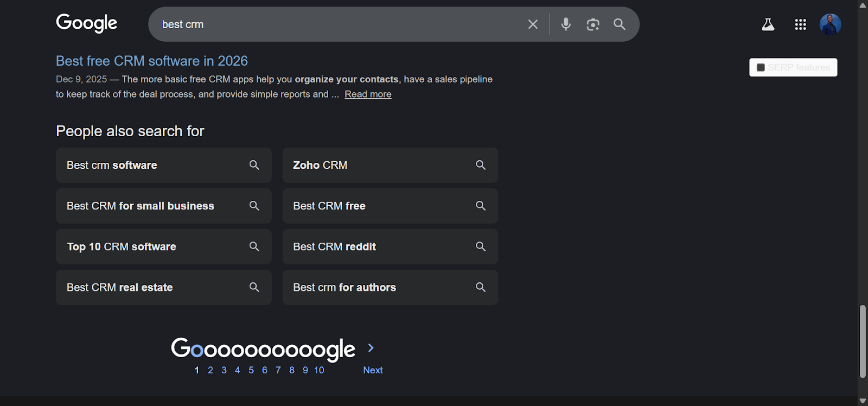The height and width of the screenshot is (406, 868).
Task: Go to results page 2
Action: [210, 370]
